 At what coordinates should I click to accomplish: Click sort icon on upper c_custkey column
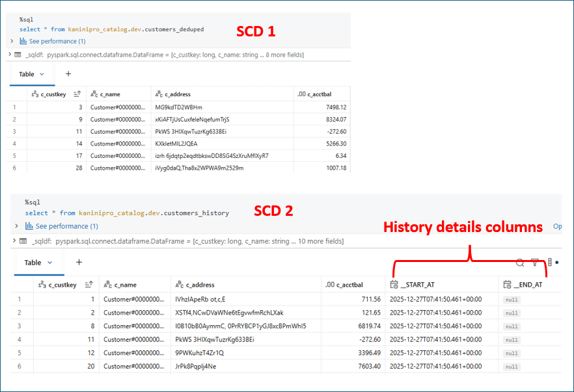click(77, 94)
